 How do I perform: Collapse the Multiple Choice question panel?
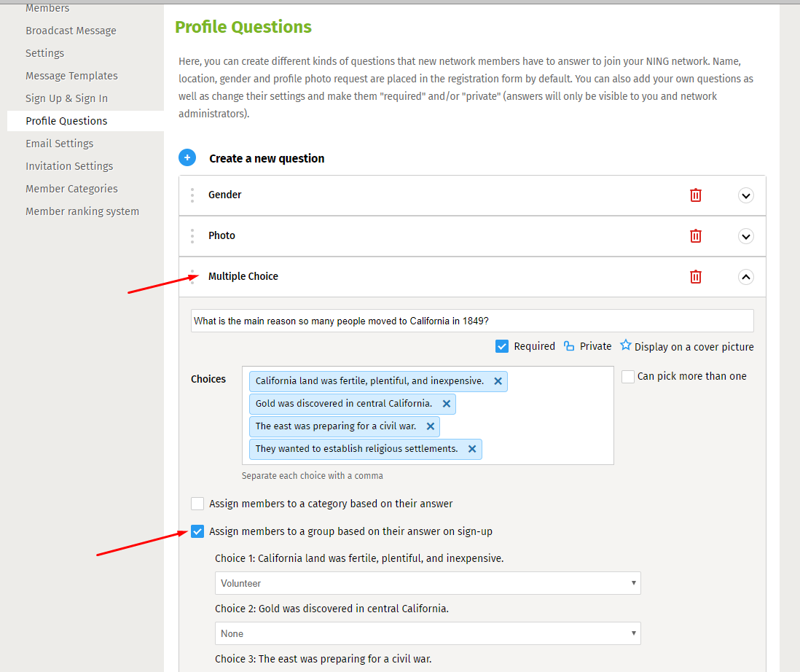(746, 277)
